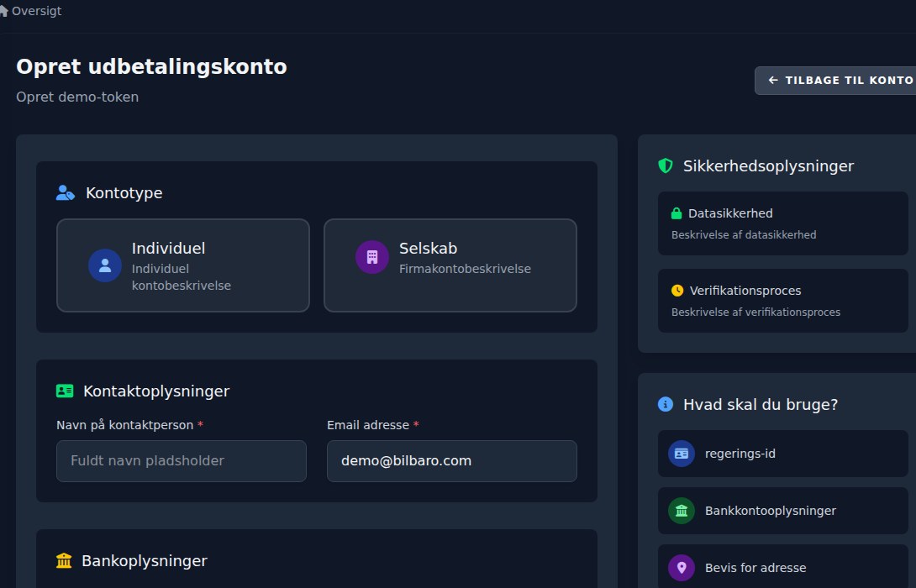Click the Beskrivelse af datasikkerhed text

coord(744,234)
